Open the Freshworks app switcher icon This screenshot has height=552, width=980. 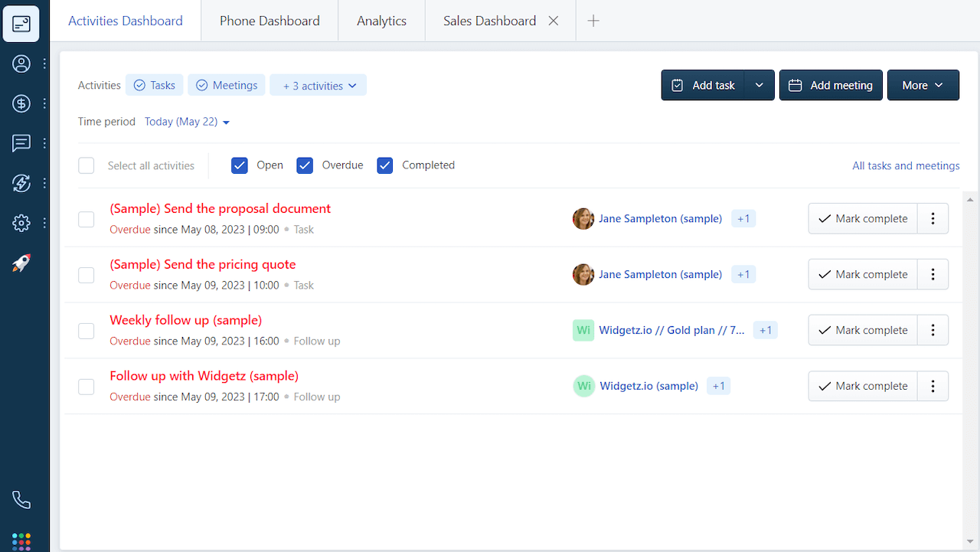[21, 541]
